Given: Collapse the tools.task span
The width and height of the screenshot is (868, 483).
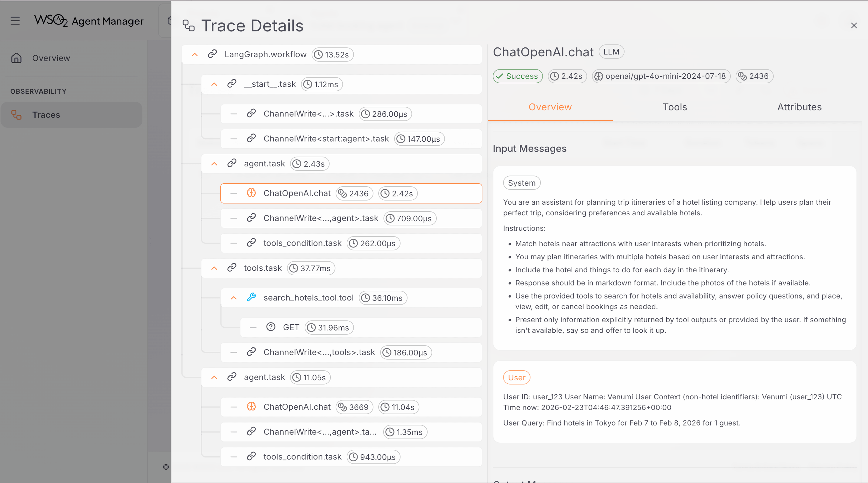Looking at the screenshot, I should point(214,268).
